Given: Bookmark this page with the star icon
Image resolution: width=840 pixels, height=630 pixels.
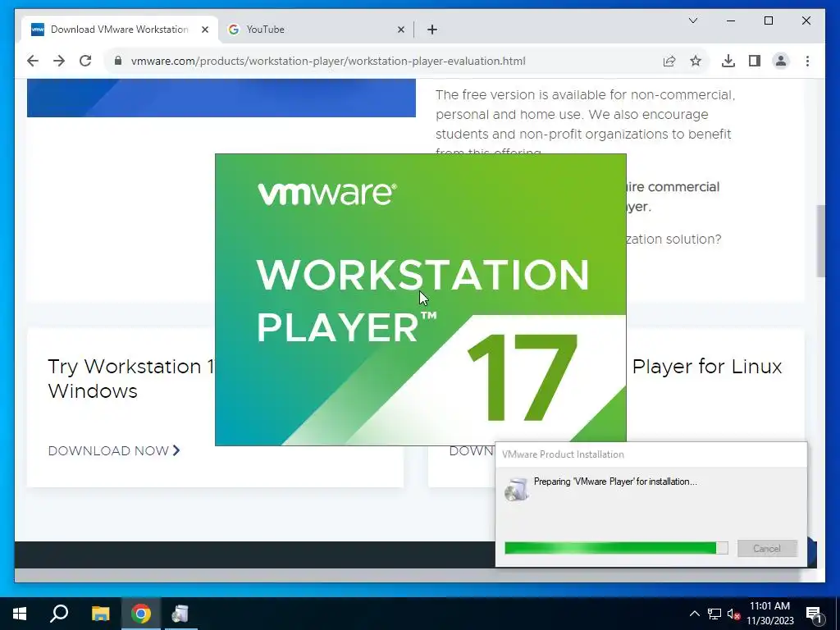Looking at the screenshot, I should [696, 61].
